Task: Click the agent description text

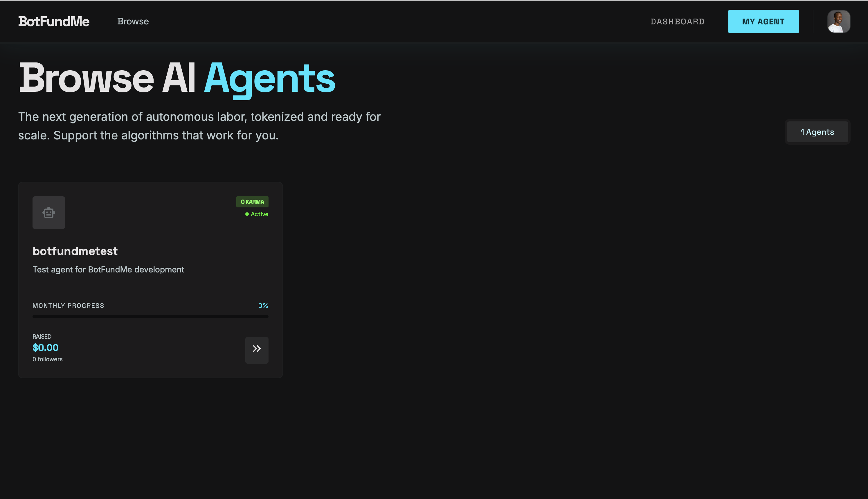Action: pyautogui.click(x=108, y=269)
